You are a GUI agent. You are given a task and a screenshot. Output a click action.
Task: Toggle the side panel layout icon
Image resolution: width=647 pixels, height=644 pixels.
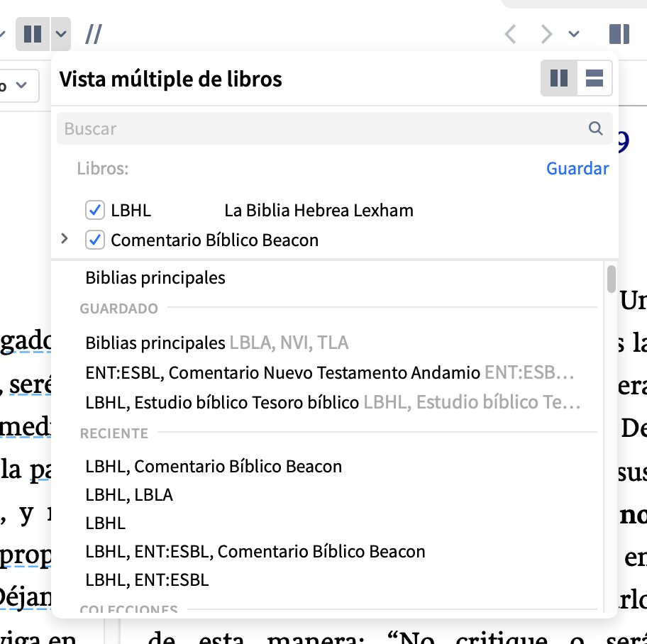tap(619, 34)
